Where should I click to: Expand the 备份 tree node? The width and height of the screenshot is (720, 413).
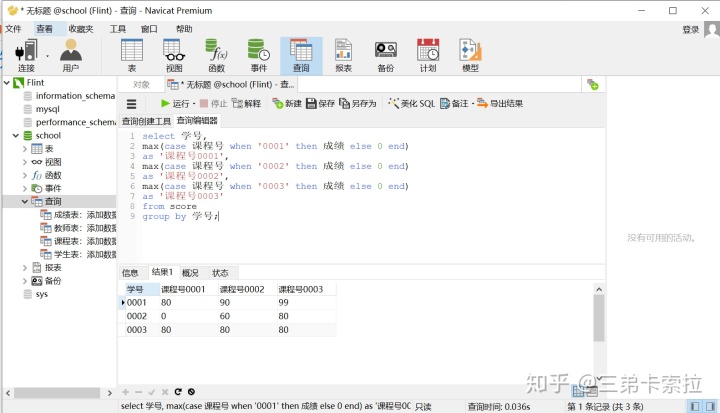click(x=25, y=281)
